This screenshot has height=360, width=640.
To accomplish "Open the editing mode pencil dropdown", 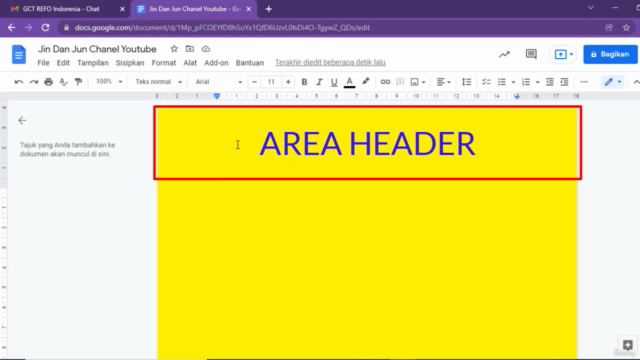I will (x=613, y=82).
